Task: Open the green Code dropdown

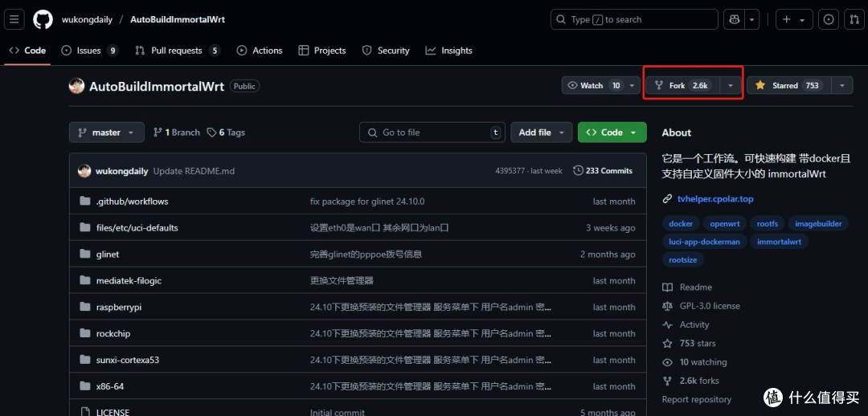Action: pyautogui.click(x=612, y=133)
